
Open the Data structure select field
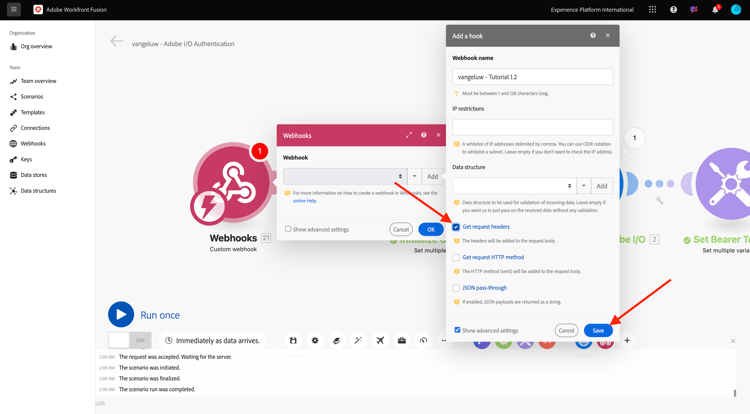(x=514, y=185)
